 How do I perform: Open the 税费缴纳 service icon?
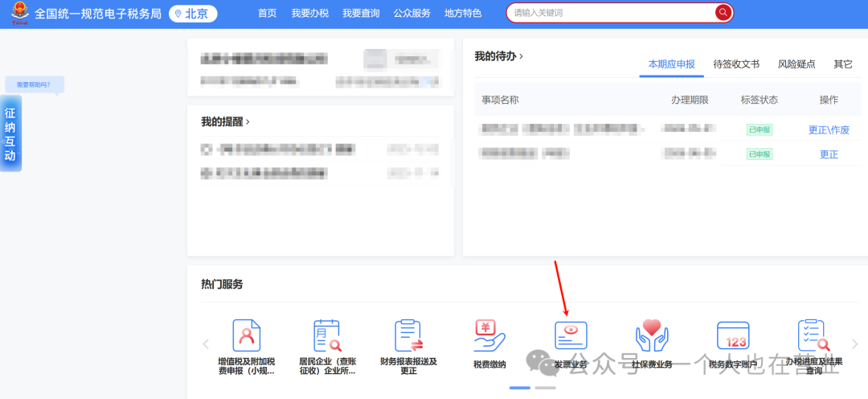[x=489, y=335]
